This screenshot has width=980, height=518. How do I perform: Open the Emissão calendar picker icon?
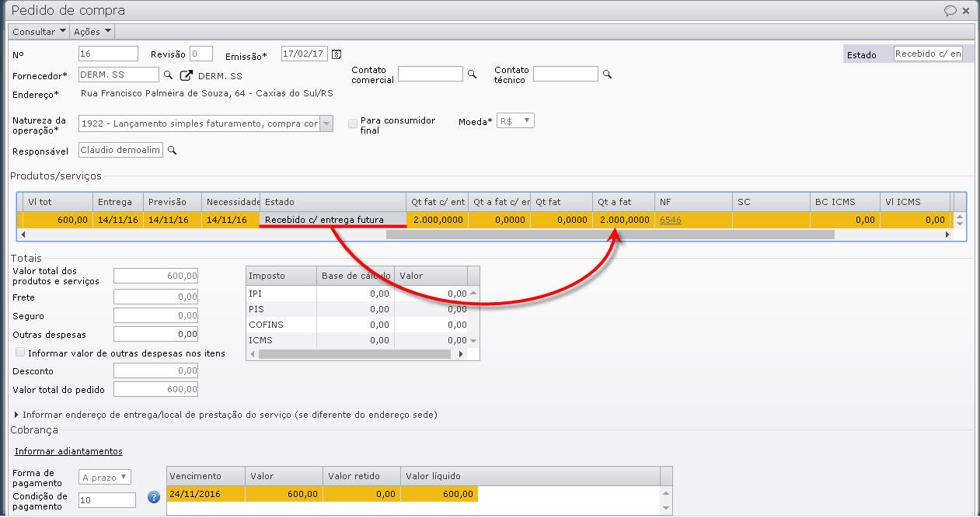click(337, 54)
